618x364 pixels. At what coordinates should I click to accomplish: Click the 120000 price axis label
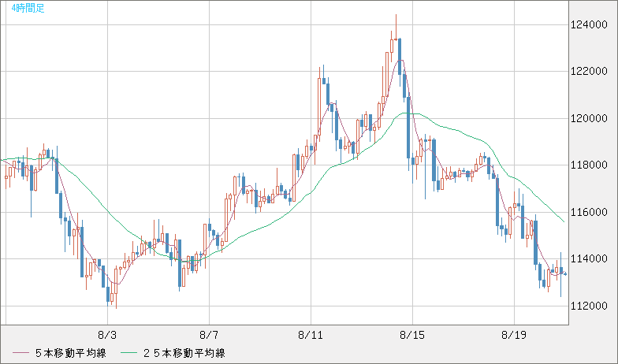(590, 118)
